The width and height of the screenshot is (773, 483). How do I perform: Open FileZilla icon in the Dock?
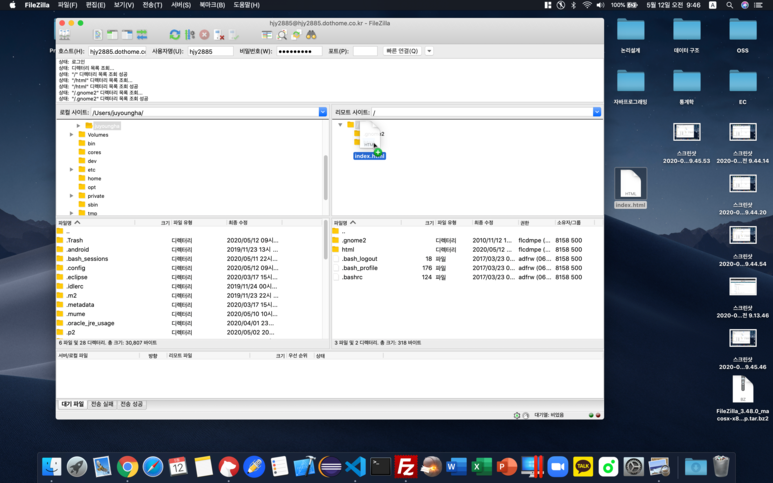(406, 466)
